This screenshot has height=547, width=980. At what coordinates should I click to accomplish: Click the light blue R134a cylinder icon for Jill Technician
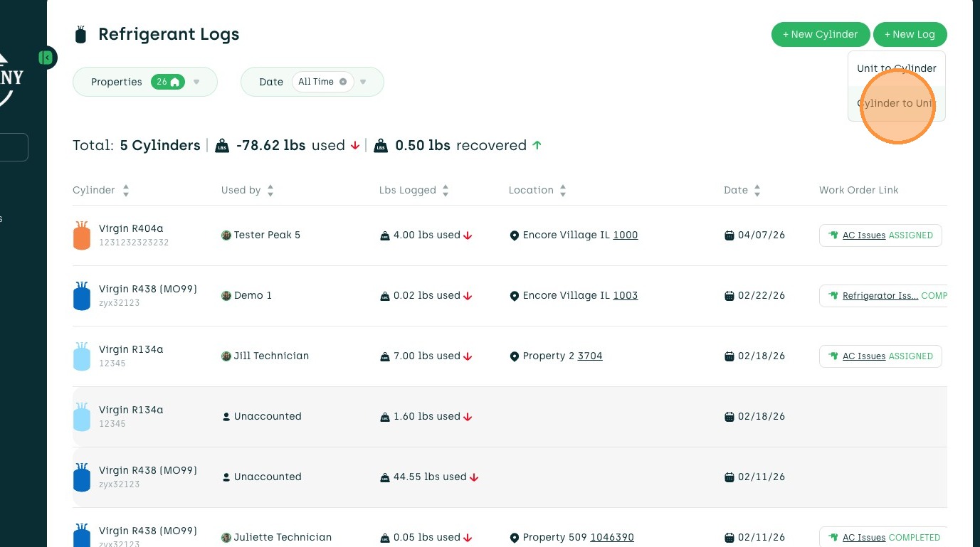click(x=82, y=356)
